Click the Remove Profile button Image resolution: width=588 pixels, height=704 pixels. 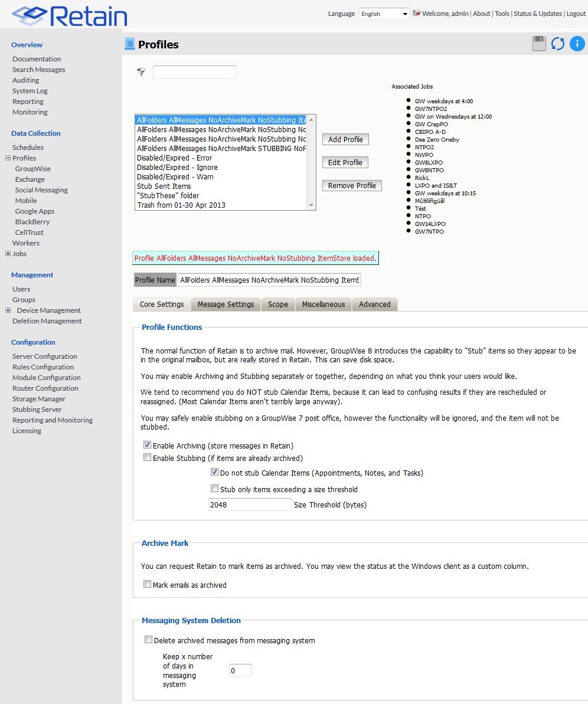tap(352, 185)
